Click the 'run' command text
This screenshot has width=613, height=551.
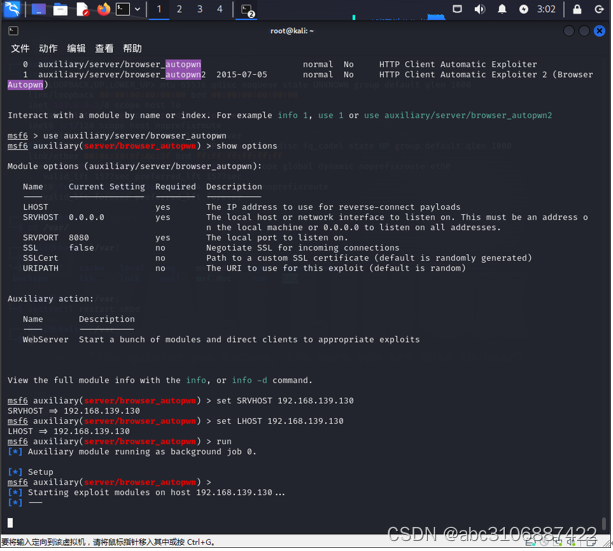click(224, 442)
